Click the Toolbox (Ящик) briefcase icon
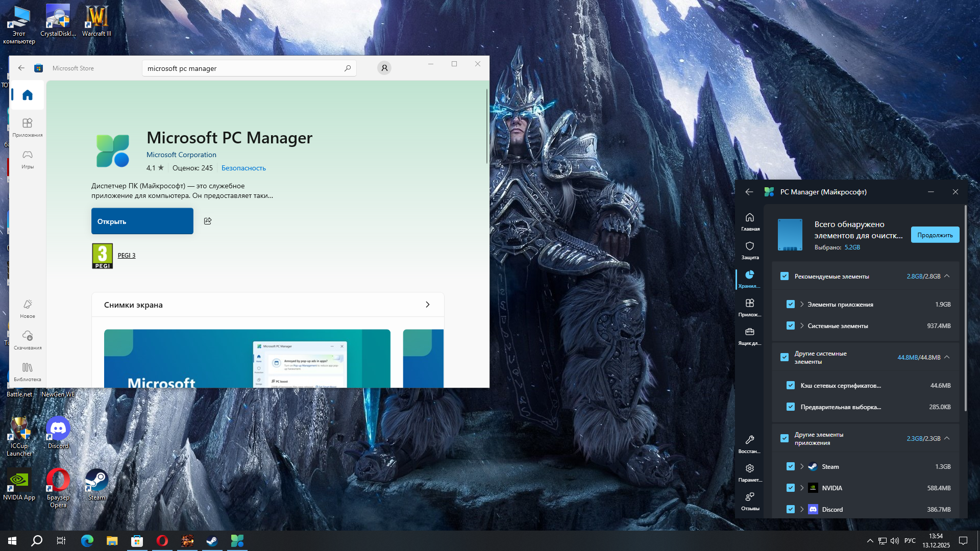 (749, 335)
